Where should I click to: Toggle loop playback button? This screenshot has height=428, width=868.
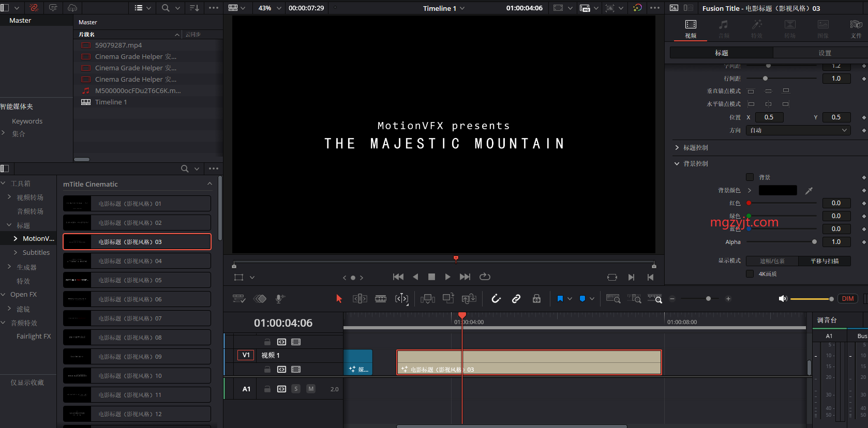tap(485, 277)
